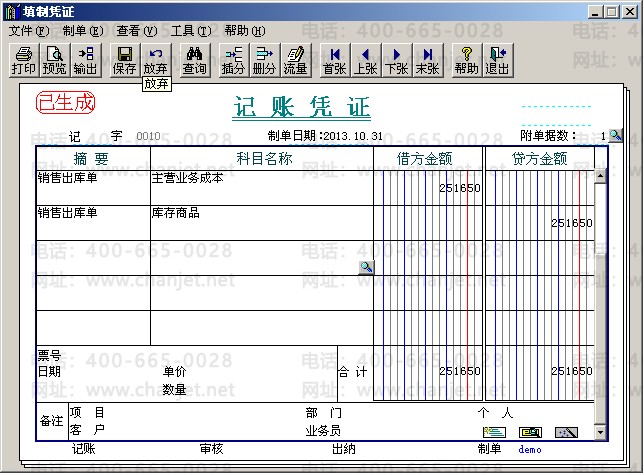Click the magnifier in the account name cell
Screen dimensions: 643x473
click(366, 267)
